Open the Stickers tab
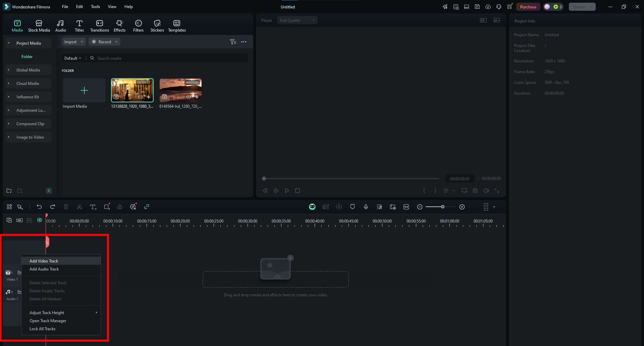The width and height of the screenshot is (644, 346). 157,26
